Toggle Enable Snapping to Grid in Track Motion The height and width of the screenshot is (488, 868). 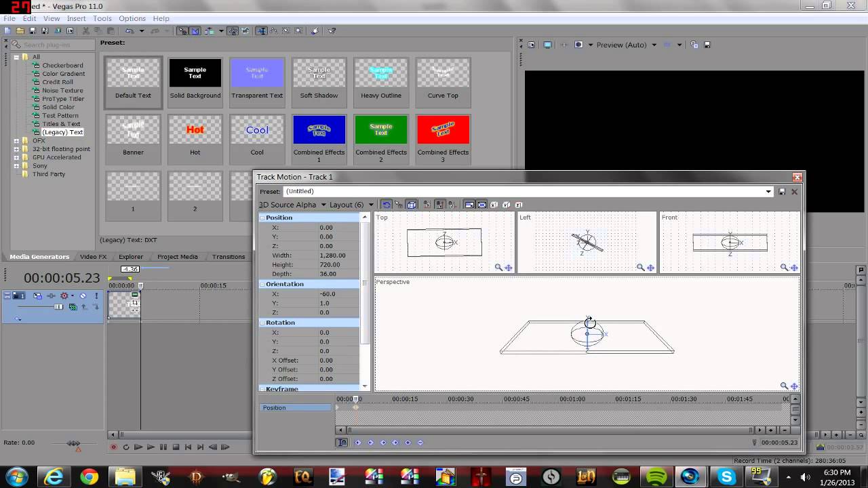coord(398,205)
